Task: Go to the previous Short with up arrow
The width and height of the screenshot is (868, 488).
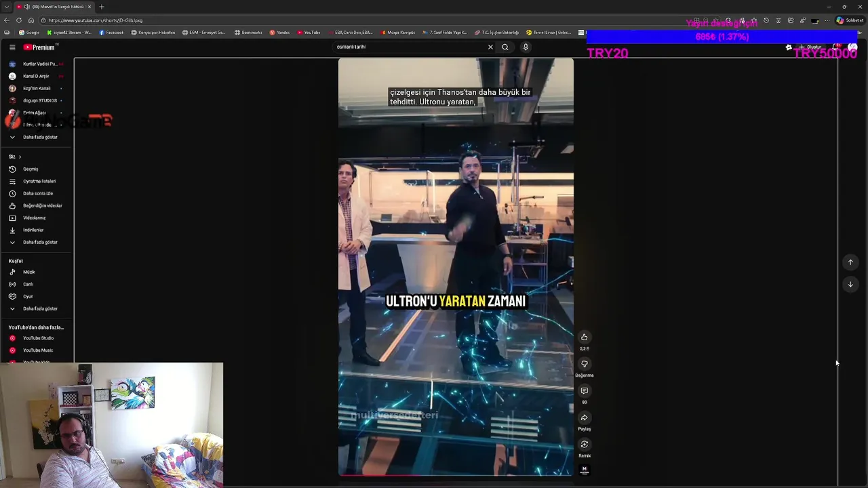Action: pos(850,262)
